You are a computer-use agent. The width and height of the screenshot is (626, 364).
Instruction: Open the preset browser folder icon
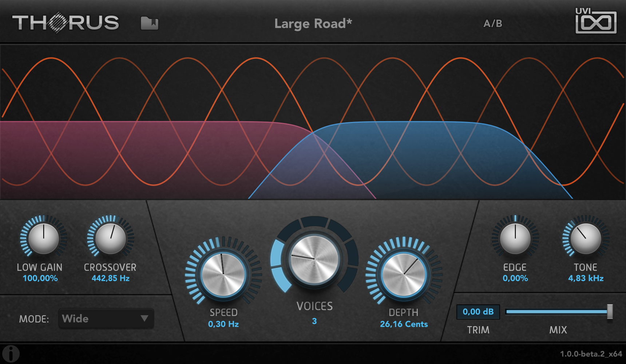[150, 23]
